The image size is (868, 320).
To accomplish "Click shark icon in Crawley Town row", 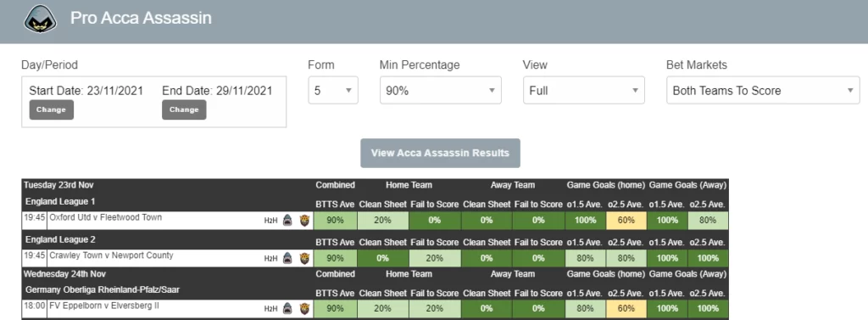I will 288,258.
